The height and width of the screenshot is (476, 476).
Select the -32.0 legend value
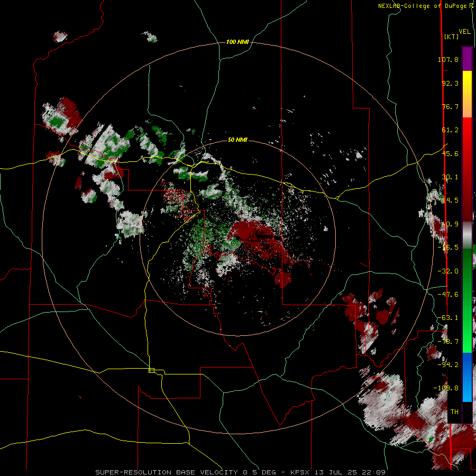click(x=448, y=271)
